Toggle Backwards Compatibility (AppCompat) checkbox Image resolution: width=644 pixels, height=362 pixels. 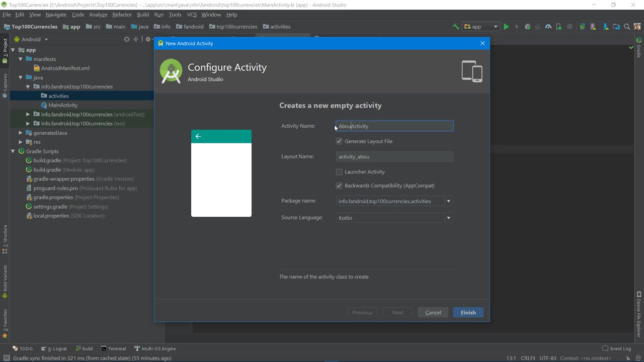coord(339,186)
